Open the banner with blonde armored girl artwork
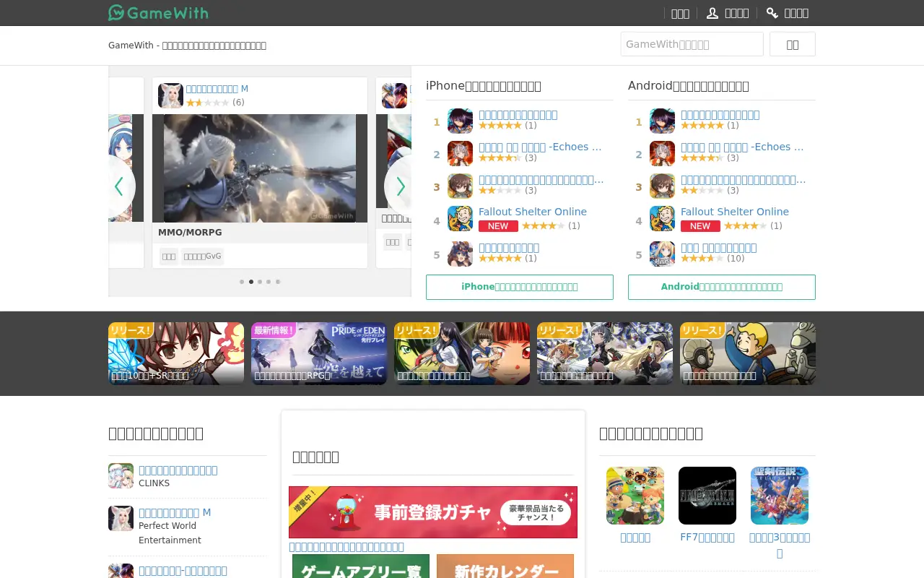The height and width of the screenshot is (578, 924). coord(605,353)
